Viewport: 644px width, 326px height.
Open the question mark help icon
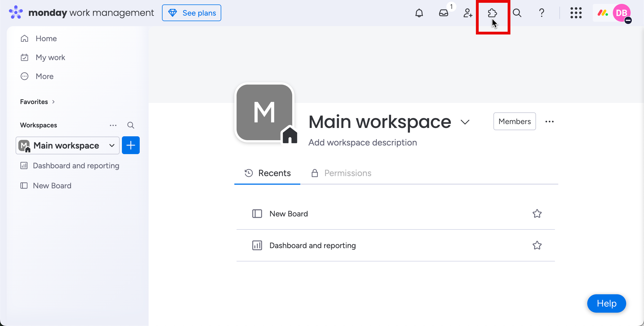pyautogui.click(x=542, y=13)
